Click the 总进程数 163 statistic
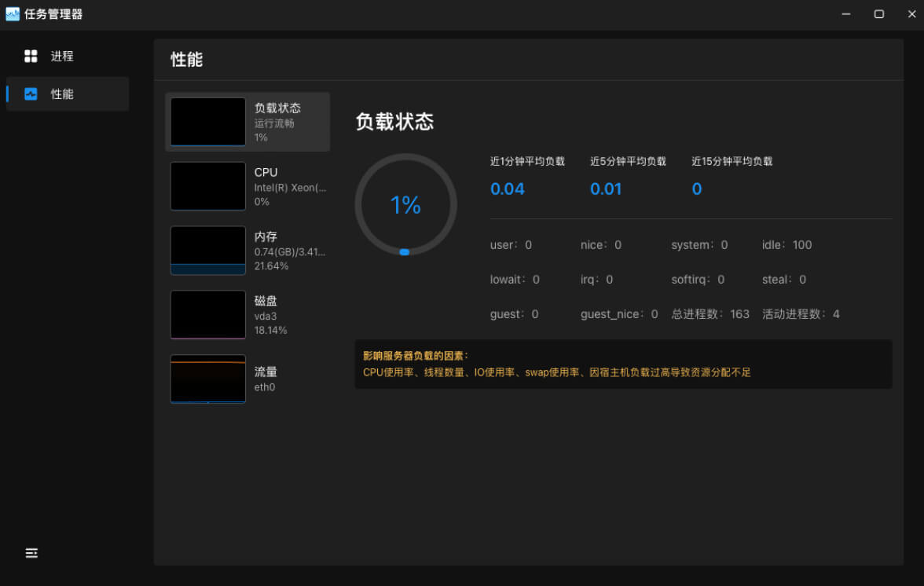Screen dimensions: 924x586 (710, 314)
